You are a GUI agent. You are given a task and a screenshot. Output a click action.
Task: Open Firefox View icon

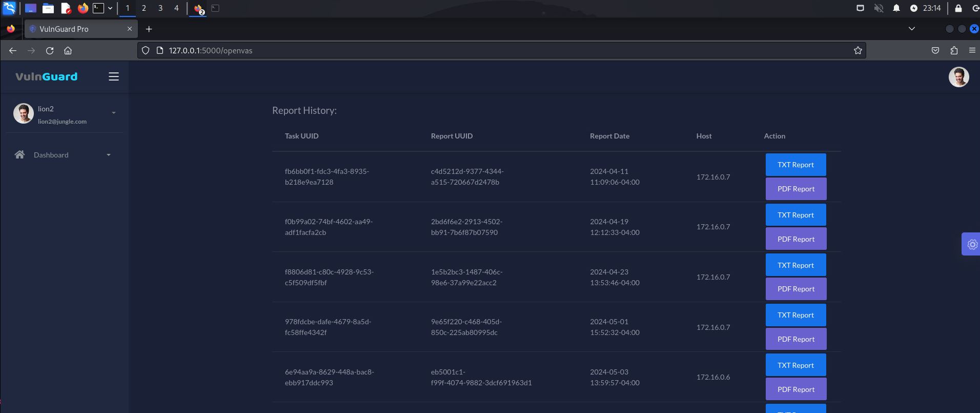click(11, 29)
